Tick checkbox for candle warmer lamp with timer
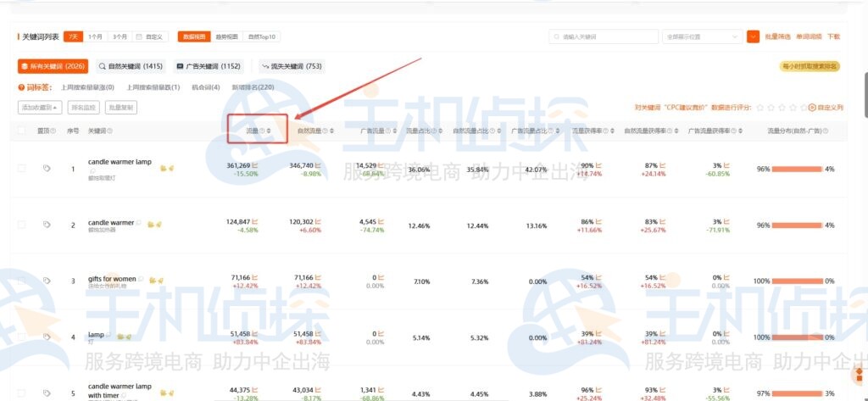868x401 pixels. 21,393
